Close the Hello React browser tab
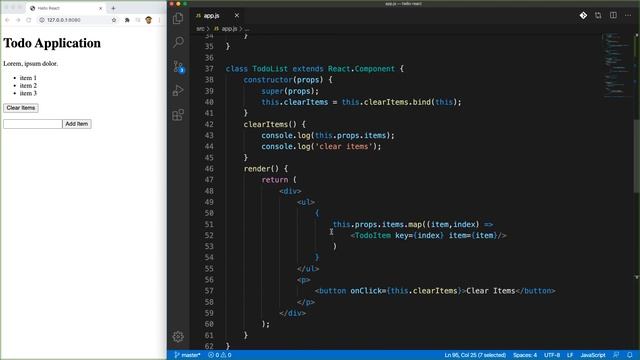 (100, 8)
